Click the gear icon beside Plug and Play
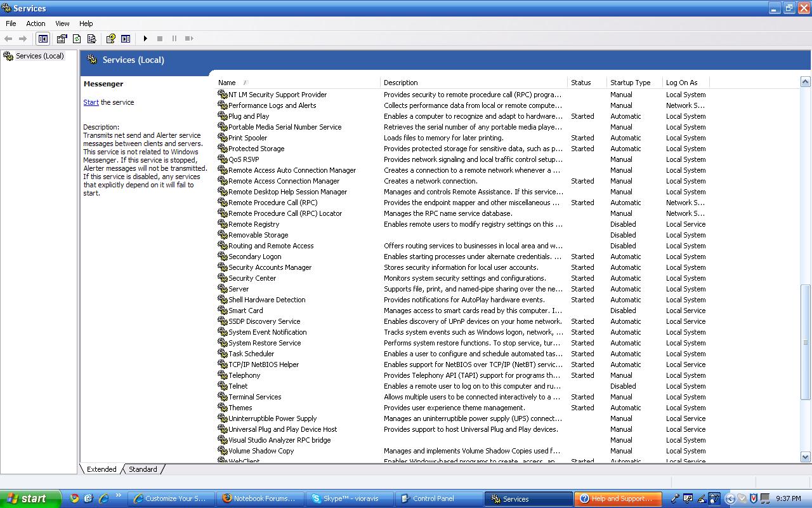Viewport: 812px width, 508px height. (222, 116)
